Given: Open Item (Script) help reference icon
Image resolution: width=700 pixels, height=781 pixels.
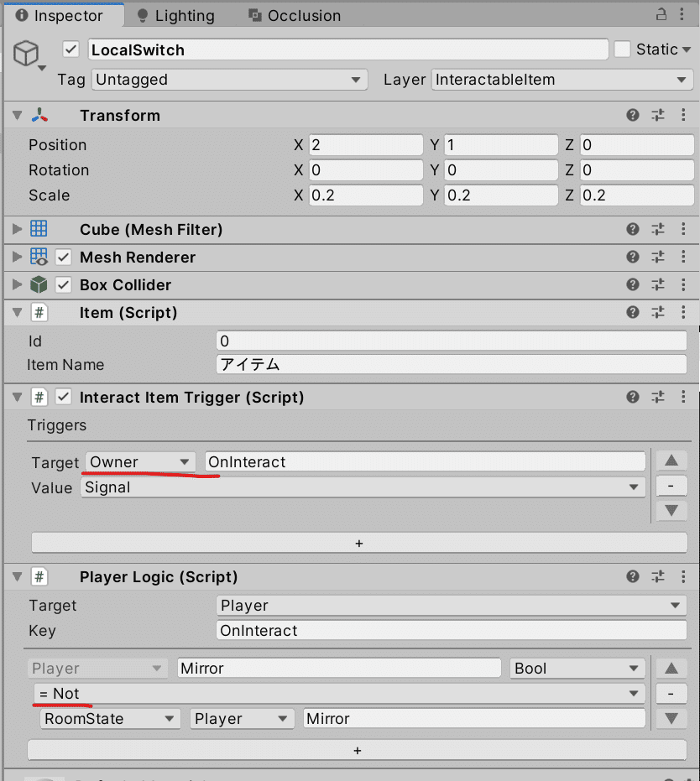Looking at the screenshot, I should pos(633,312).
